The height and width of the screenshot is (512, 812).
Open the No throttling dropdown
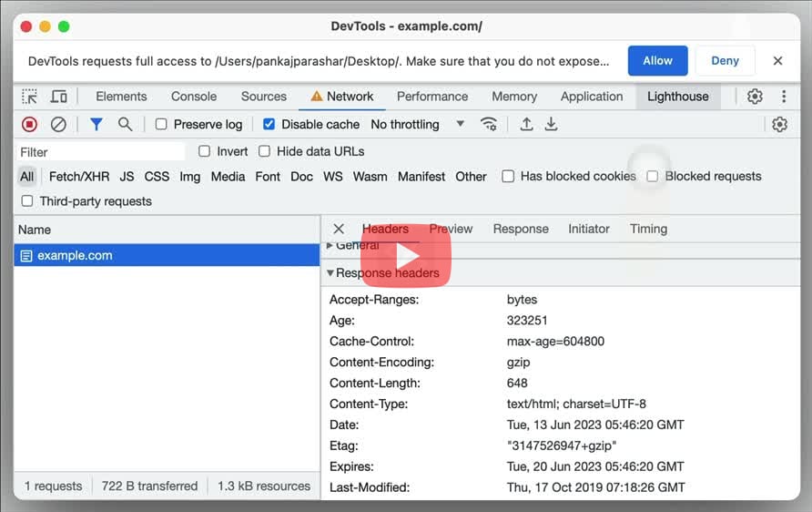418,125
